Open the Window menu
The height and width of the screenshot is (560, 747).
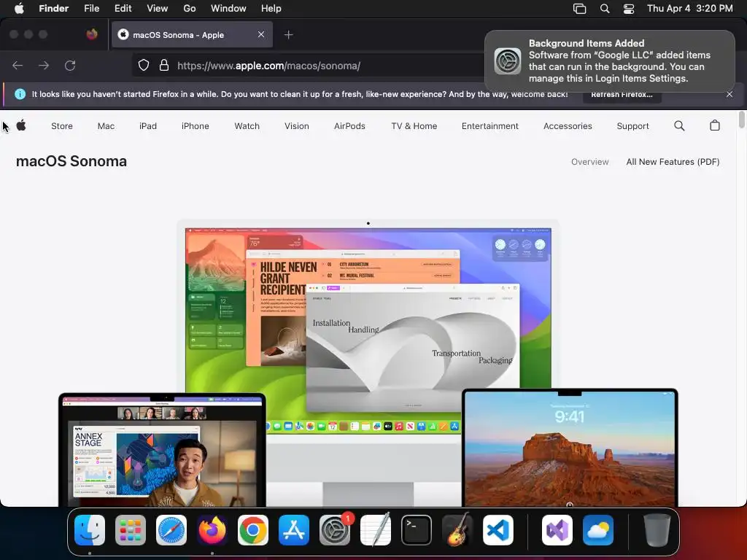(x=228, y=9)
